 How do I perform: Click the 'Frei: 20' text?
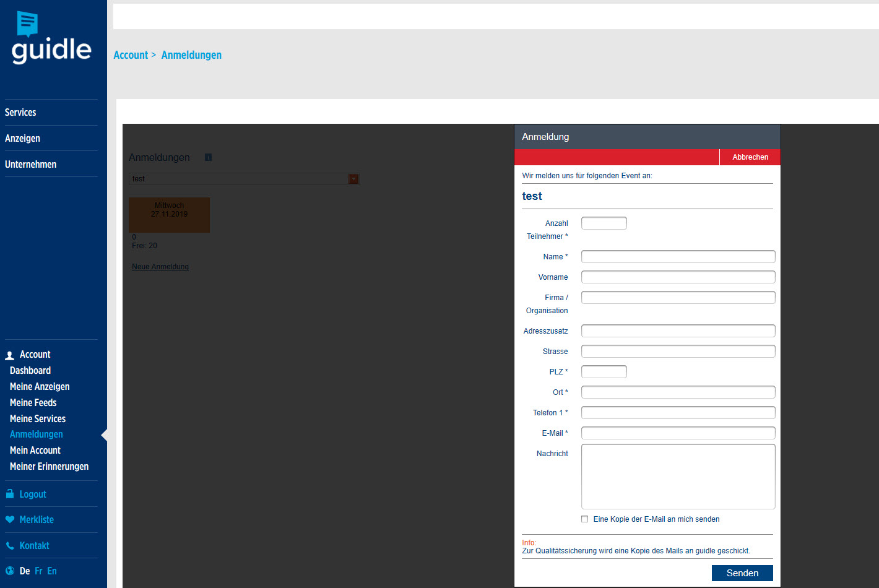pos(144,246)
